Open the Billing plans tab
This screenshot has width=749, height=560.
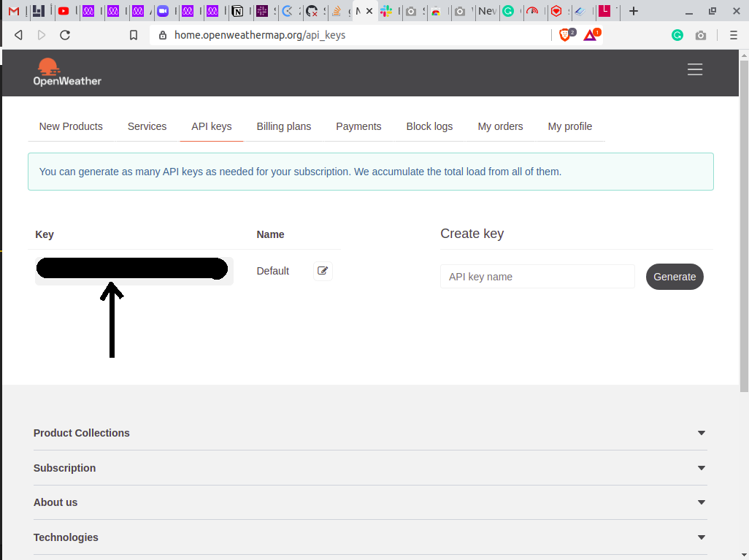point(284,126)
